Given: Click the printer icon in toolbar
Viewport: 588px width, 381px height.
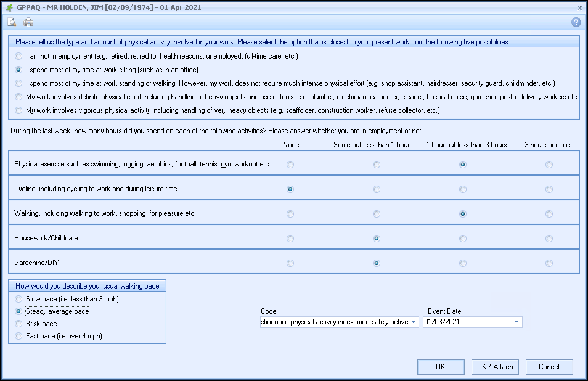Looking at the screenshot, I should click(28, 23).
